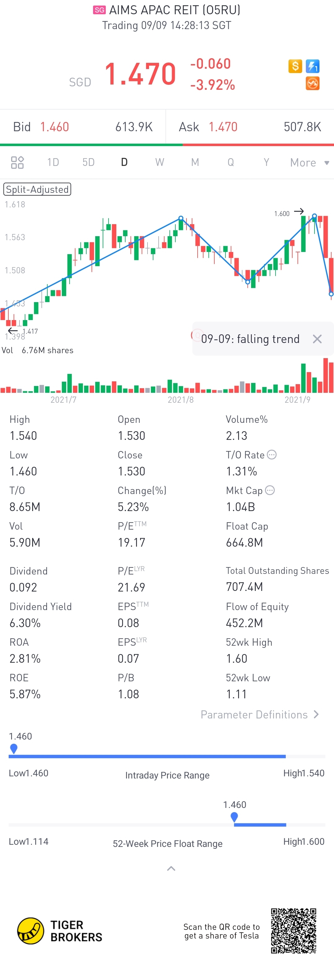Screen dimensions: 334x980
Task: Switch chart to 1D intraday view
Action: (x=53, y=163)
